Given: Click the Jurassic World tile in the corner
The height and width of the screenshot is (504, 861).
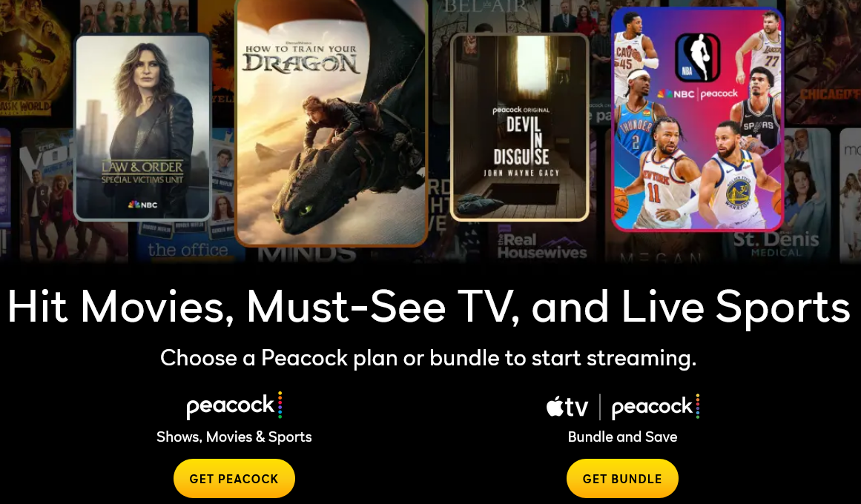Looking at the screenshot, I should pos(33,58).
